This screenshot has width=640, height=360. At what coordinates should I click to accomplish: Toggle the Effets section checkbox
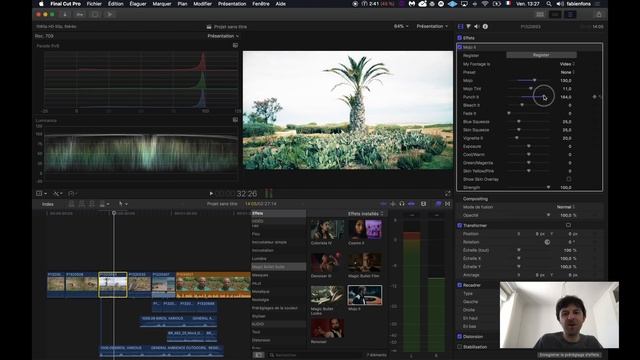[460, 38]
